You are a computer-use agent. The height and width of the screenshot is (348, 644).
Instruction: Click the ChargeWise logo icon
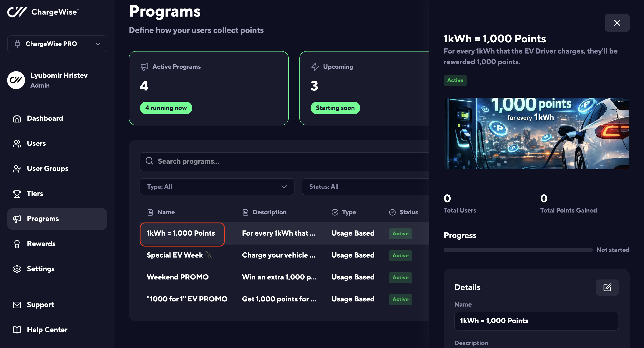17,12
